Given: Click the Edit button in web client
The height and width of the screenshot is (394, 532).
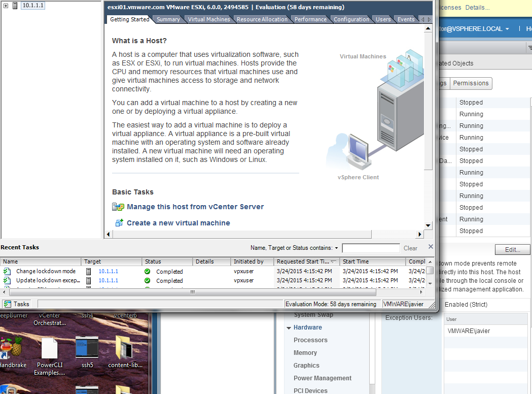Looking at the screenshot, I should click(x=512, y=250).
